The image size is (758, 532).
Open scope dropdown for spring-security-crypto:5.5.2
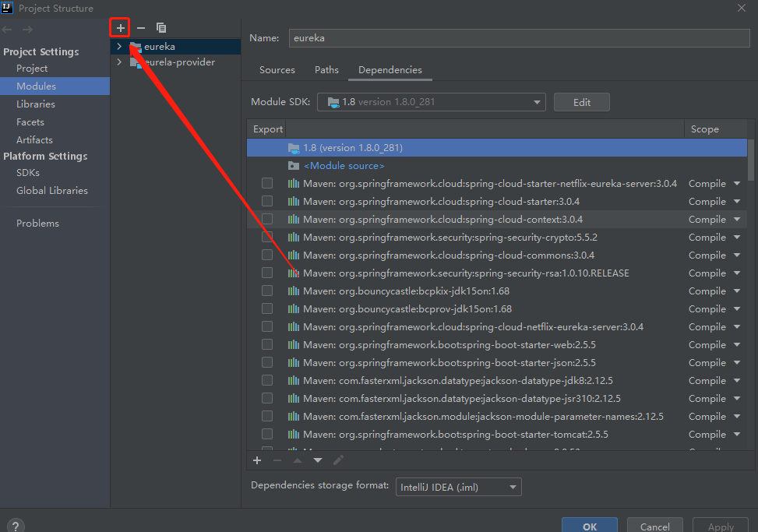(x=737, y=238)
